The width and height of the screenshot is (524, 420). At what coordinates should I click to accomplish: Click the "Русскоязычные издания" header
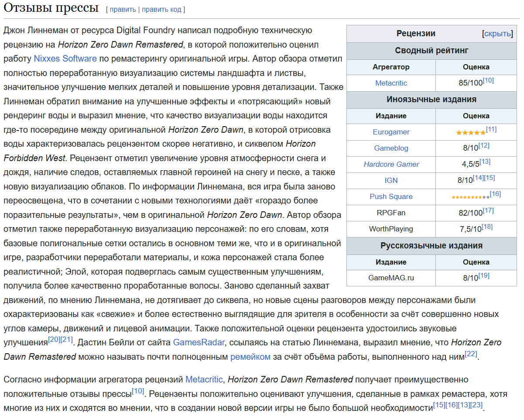[432, 246]
